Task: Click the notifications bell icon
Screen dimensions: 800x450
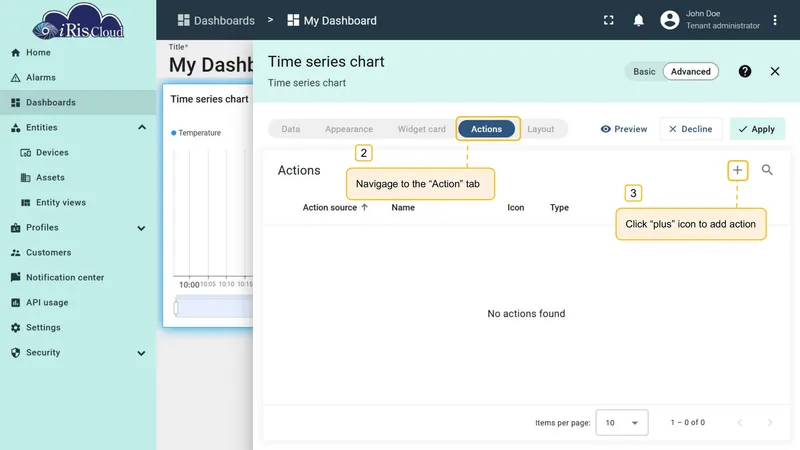Action: [x=638, y=20]
